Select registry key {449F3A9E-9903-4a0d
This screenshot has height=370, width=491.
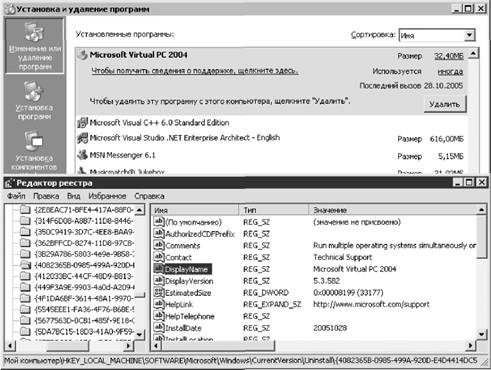click(84, 287)
